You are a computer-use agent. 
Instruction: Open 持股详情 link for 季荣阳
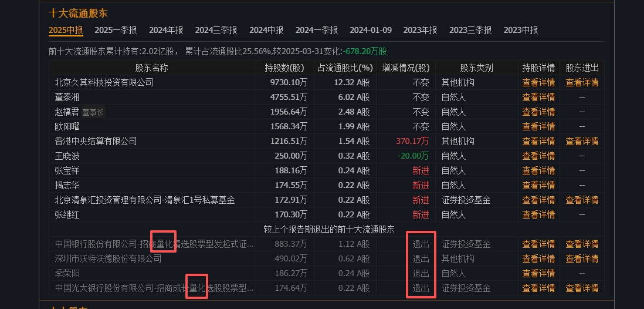click(x=538, y=273)
